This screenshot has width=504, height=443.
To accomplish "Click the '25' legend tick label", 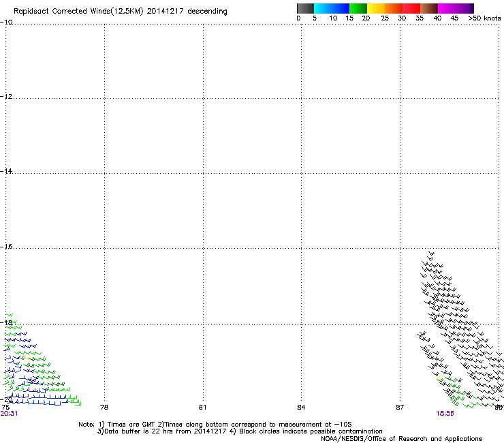I will coord(385,18).
